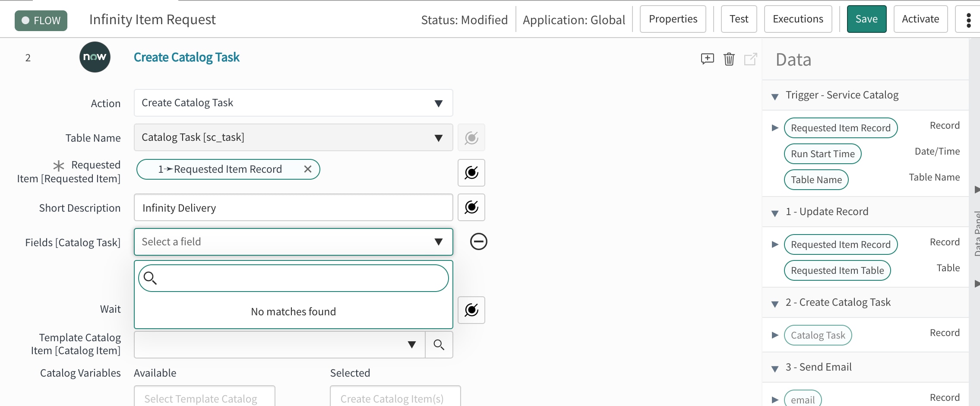Open data pill picker for Wait field

click(471, 310)
